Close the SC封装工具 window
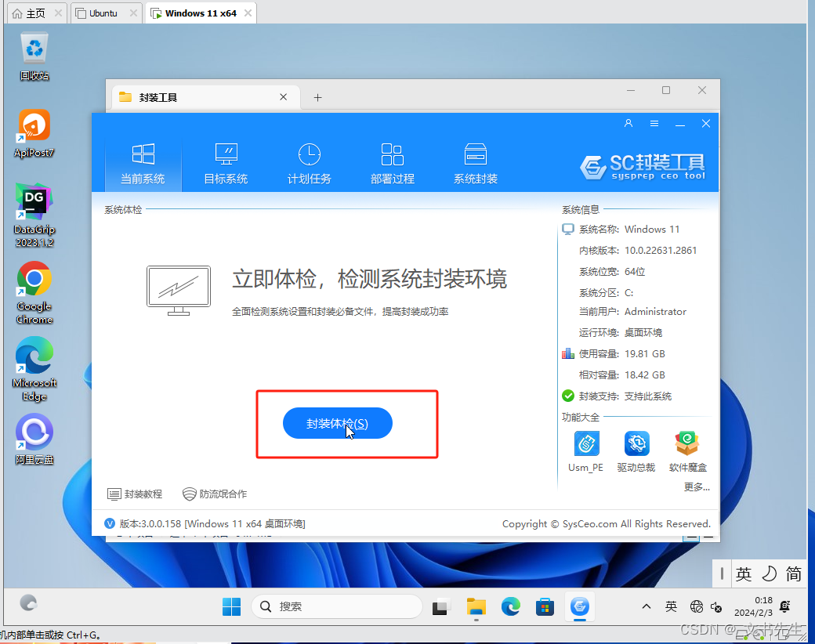The width and height of the screenshot is (815, 644). [x=706, y=123]
